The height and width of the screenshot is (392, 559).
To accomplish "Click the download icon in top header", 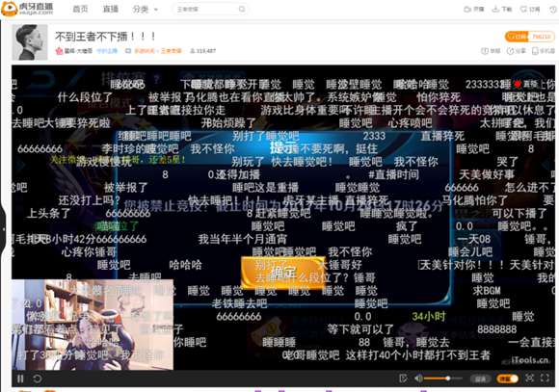I will 501,10.
